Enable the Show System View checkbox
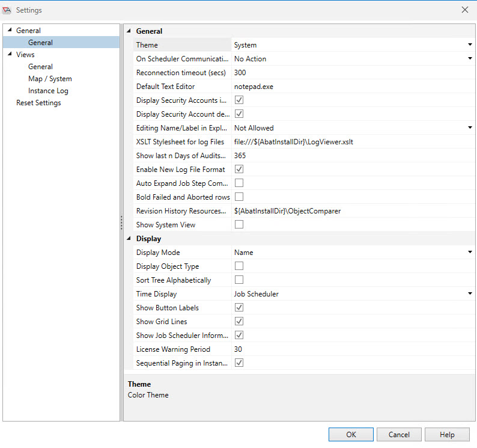The image size is (477, 448). (x=239, y=225)
